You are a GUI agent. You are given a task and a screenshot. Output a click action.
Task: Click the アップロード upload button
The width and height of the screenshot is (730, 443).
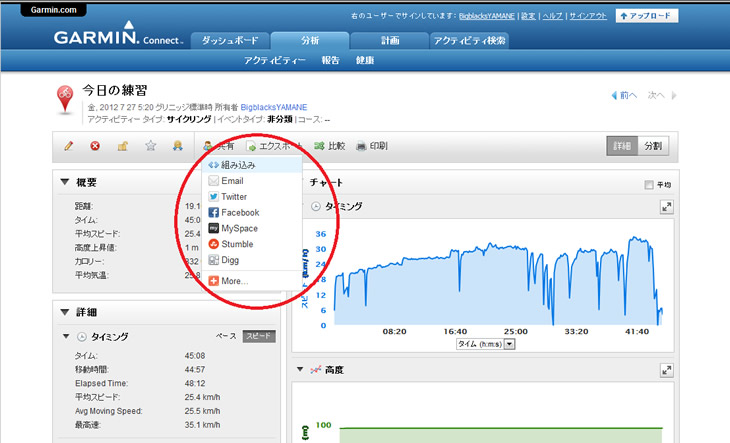click(x=647, y=16)
